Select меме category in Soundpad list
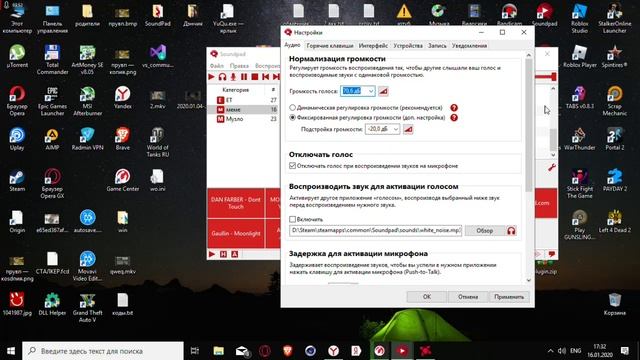The image size is (640, 360). click(x=243, y=109)
